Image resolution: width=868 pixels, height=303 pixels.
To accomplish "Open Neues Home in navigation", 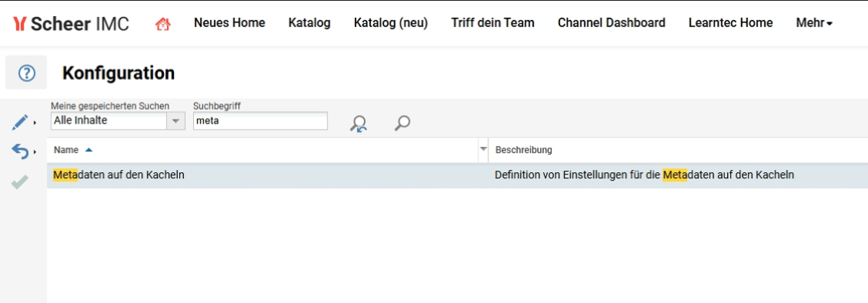I will [229, 23].
